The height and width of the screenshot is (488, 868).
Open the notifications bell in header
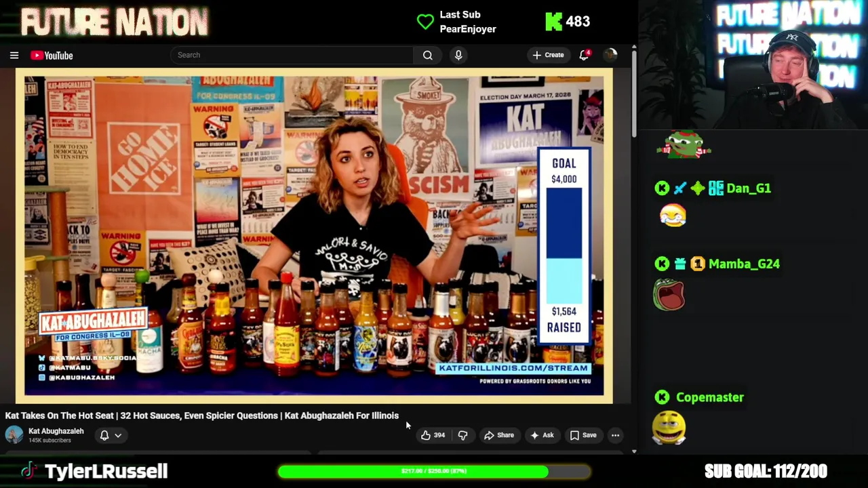coord(584,55)
